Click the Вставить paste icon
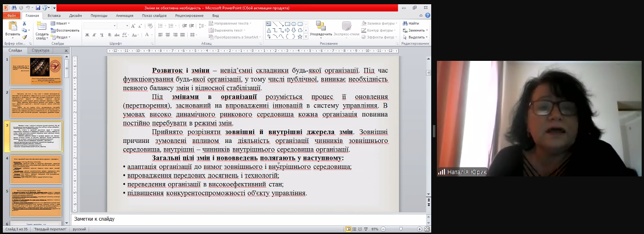The width and height of the screenshot is (644, 234). [x=13, y=26]
